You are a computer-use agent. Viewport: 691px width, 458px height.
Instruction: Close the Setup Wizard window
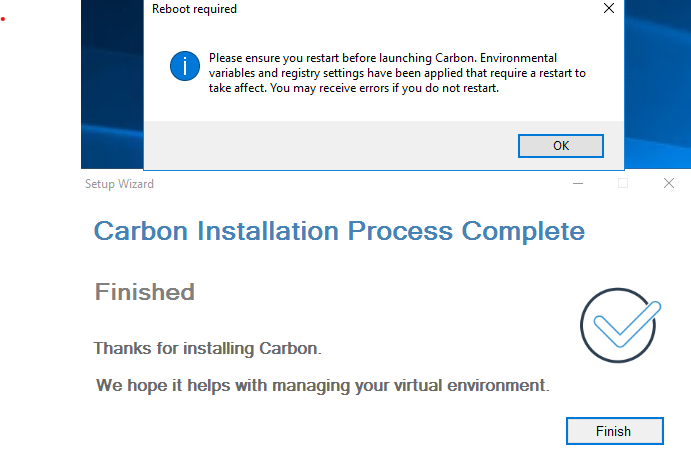click(669, 183)
